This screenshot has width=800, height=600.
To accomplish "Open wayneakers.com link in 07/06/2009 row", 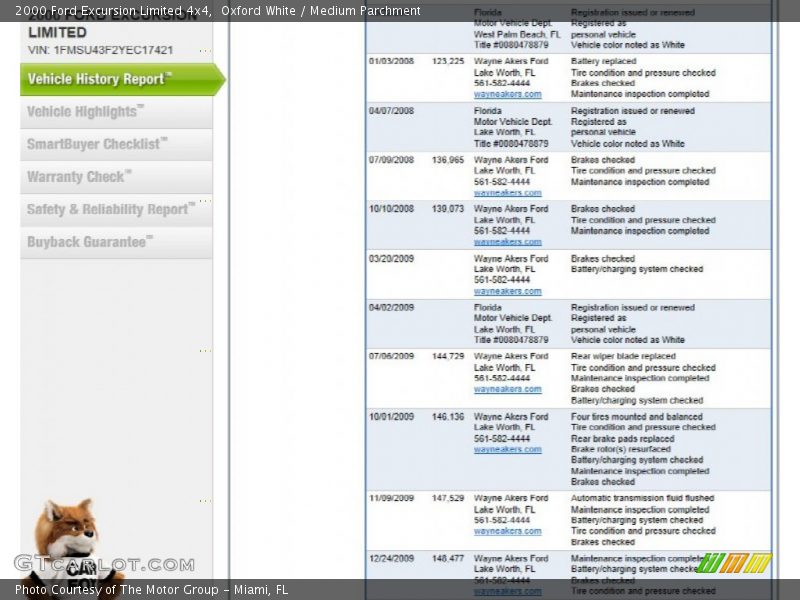I will [508, 389].
